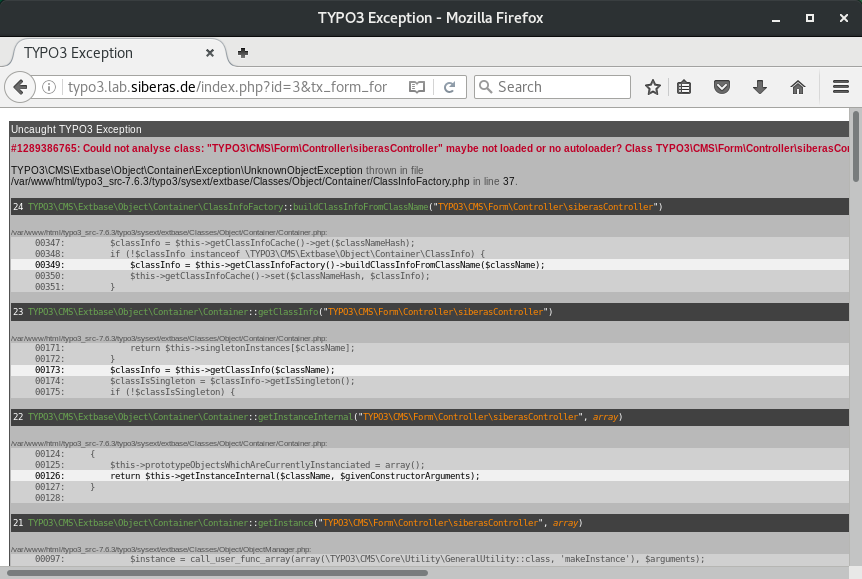Show bookmarks list icon
Image resolution: width=862 pixels, height=579 pixels.
(x=684, y=87)
